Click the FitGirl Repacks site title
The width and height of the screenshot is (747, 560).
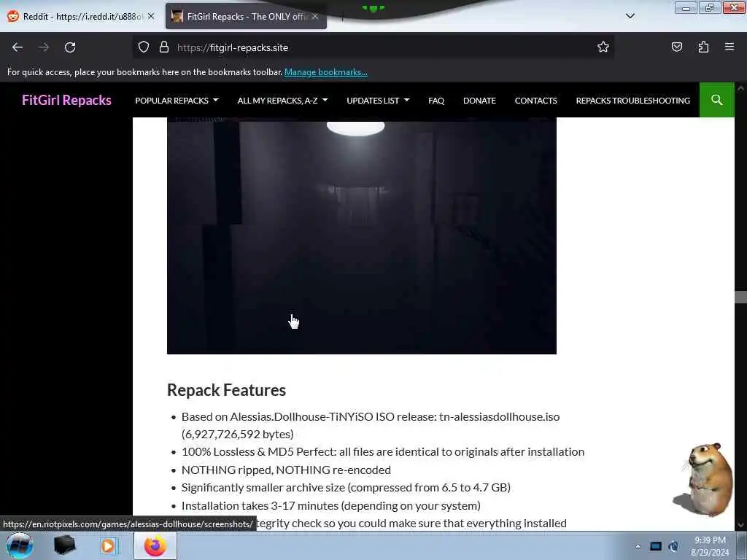[x=66, y=100]
